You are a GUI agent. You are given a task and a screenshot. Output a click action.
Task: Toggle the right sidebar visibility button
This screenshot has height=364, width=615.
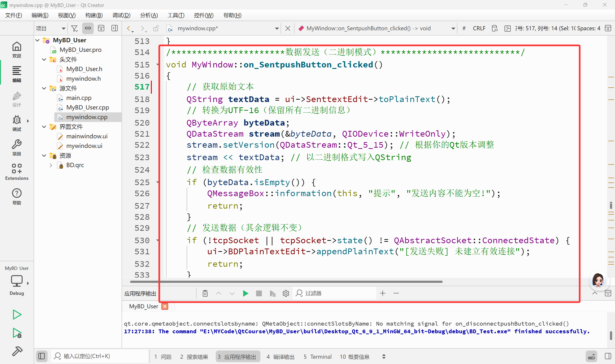click(x=608, y=356)
